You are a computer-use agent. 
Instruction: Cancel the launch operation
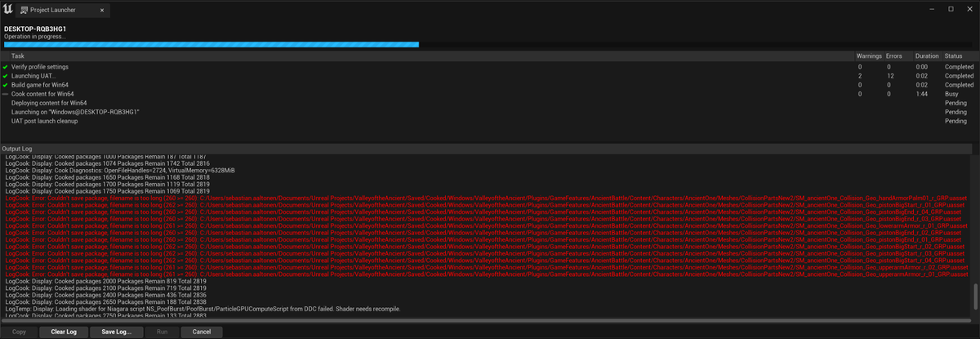click(x=201, y=332)
